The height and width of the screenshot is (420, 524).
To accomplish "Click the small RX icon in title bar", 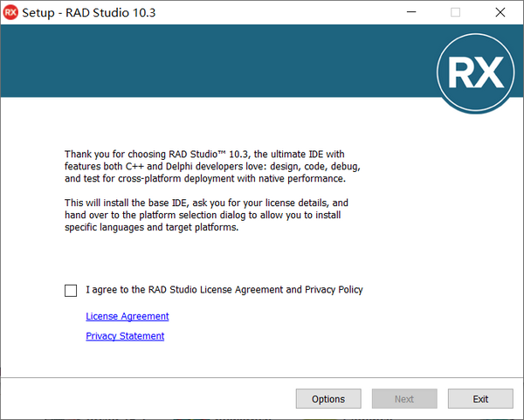I will point(11,12).
